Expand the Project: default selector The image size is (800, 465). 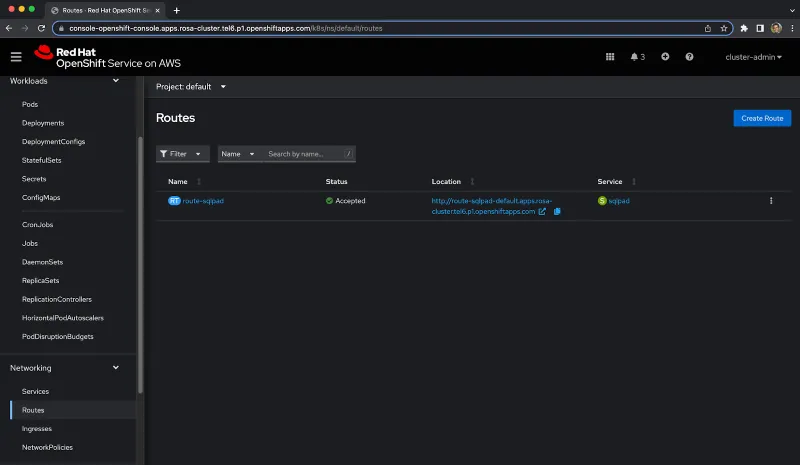pyautogui.click(x=191, y=87)
